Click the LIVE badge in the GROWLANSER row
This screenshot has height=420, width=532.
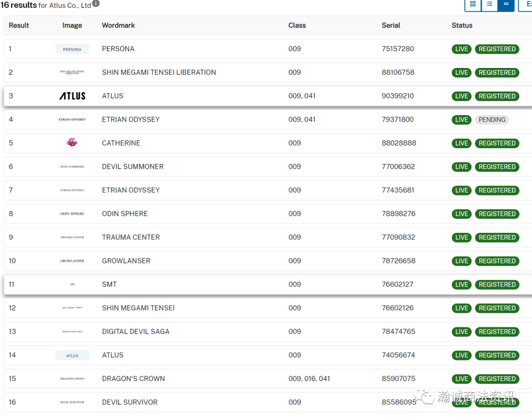462,261
